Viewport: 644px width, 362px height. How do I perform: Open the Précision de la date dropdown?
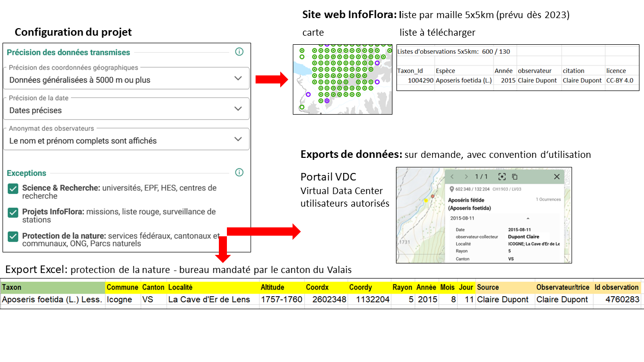click(126, 109)
